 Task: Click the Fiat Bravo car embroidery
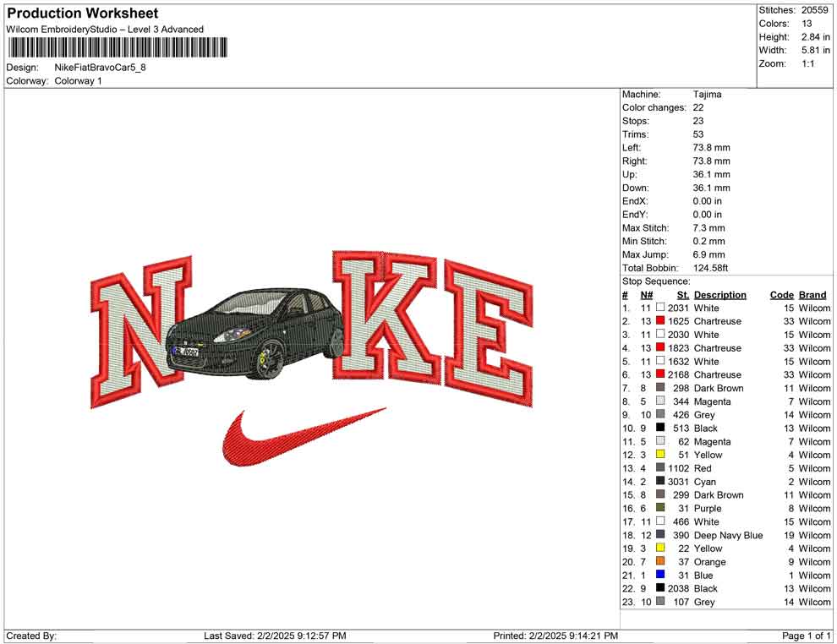click(255, 332)
